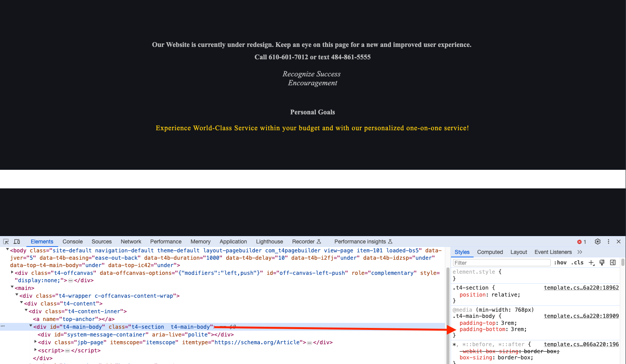Toggle :hov element state panel
This screenshot has height=364, width=626.
point(560,262)
